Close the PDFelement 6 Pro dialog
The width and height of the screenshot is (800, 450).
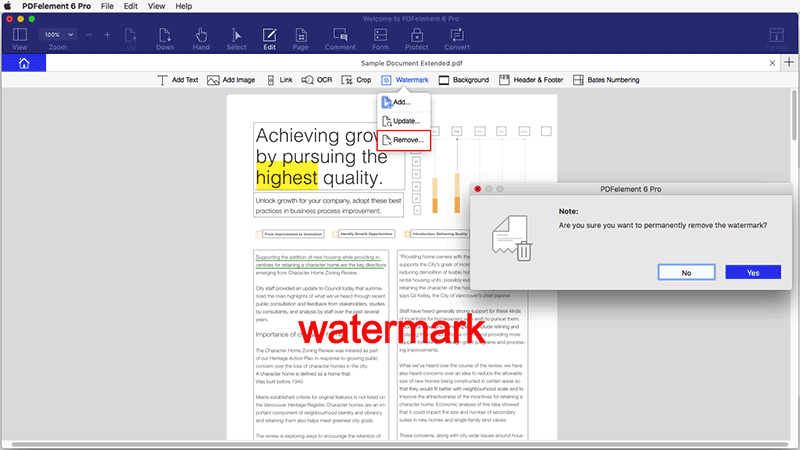click(478, 189)
